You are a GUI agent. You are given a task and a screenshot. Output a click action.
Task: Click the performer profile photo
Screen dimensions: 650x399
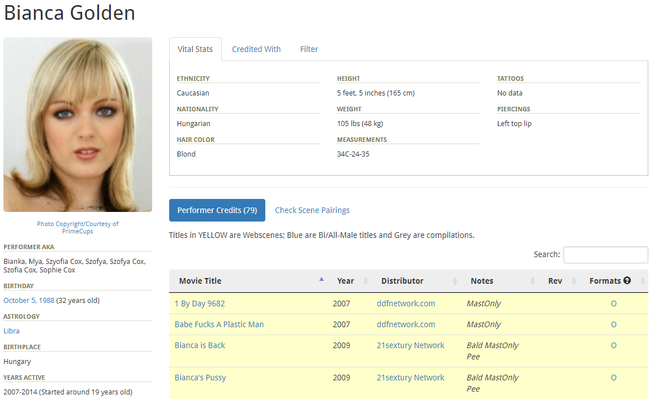78,125
